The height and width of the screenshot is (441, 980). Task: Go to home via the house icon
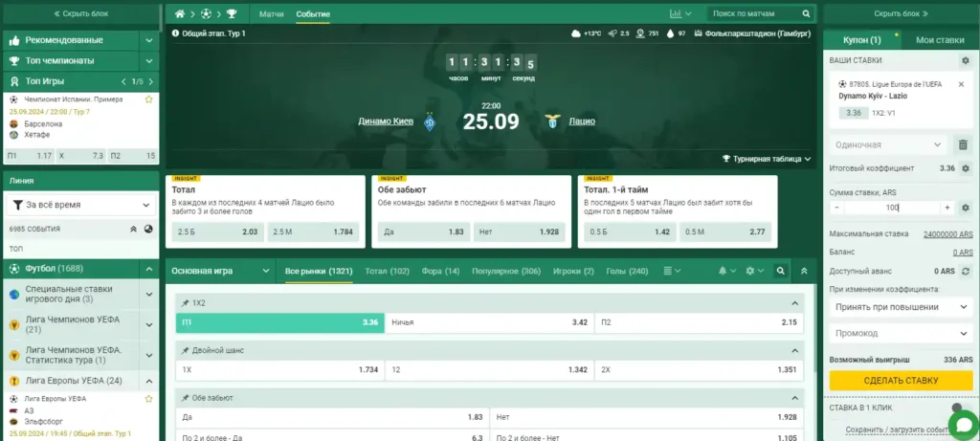click(x=180, y=13)
